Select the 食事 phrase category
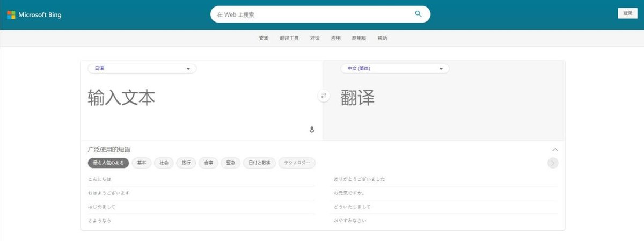This screenshot has height=241, width=644. (208, 163)
